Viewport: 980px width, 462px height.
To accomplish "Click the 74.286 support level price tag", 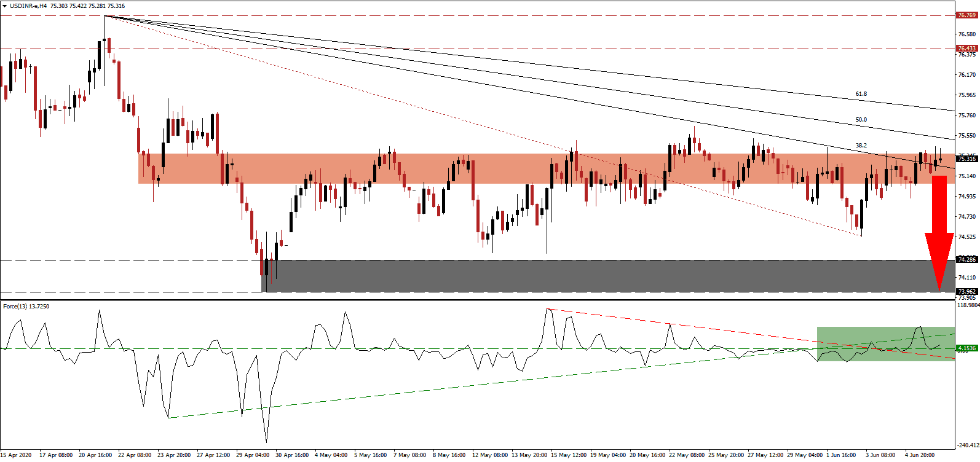I will [x=966, y=260].
